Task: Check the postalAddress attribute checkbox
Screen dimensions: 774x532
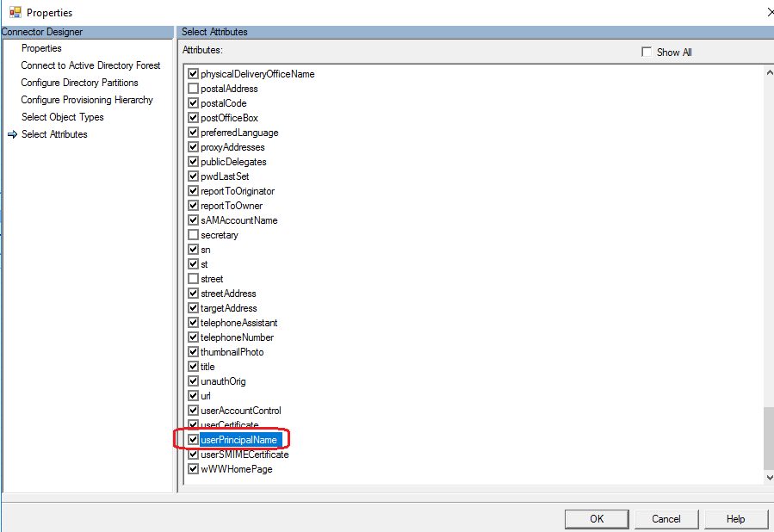Action: [x=194, y=89]
